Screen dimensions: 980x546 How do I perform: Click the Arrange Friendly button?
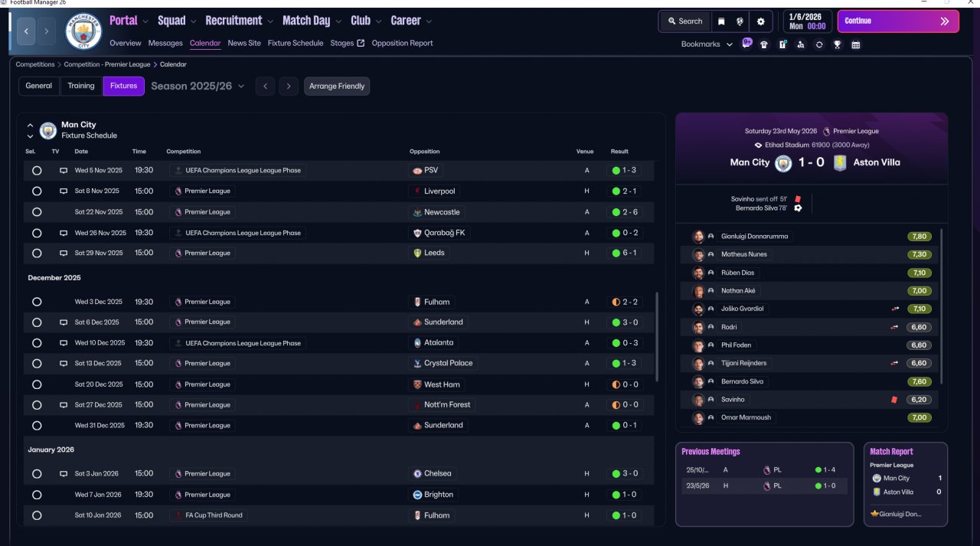[337, 87]
